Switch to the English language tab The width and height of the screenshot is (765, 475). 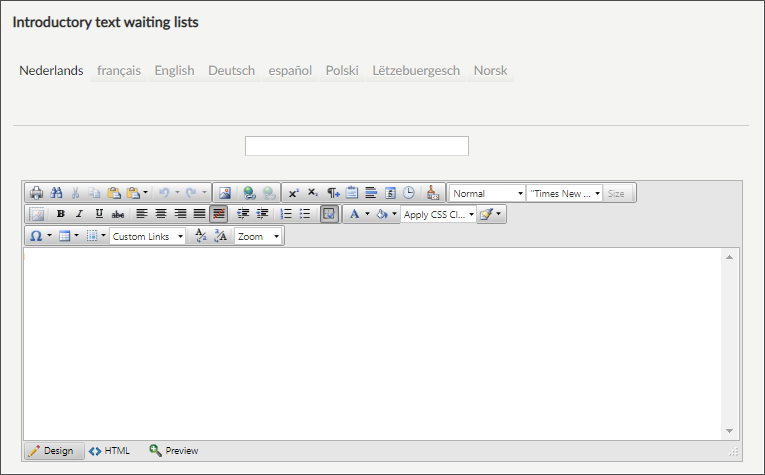click(174, 71)
